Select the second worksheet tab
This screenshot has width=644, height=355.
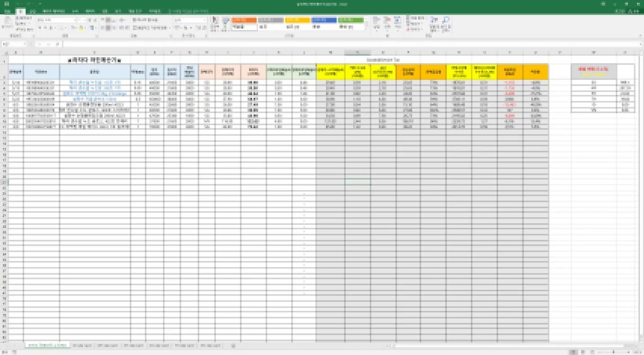[82, 346]
